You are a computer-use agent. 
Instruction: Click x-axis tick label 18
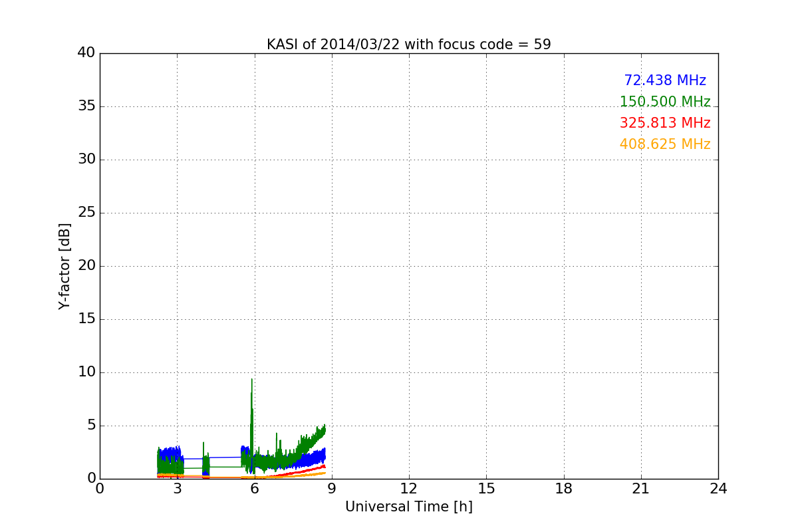[564, 489]
